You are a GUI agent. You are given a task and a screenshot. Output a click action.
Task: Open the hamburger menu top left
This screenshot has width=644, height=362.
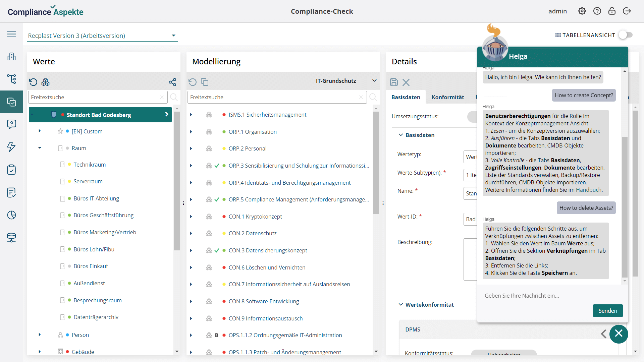click(x=12, y=34)
